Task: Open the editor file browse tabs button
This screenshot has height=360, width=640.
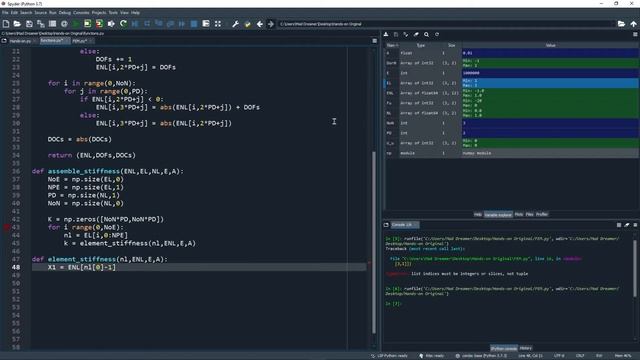Action: [4, 41]
